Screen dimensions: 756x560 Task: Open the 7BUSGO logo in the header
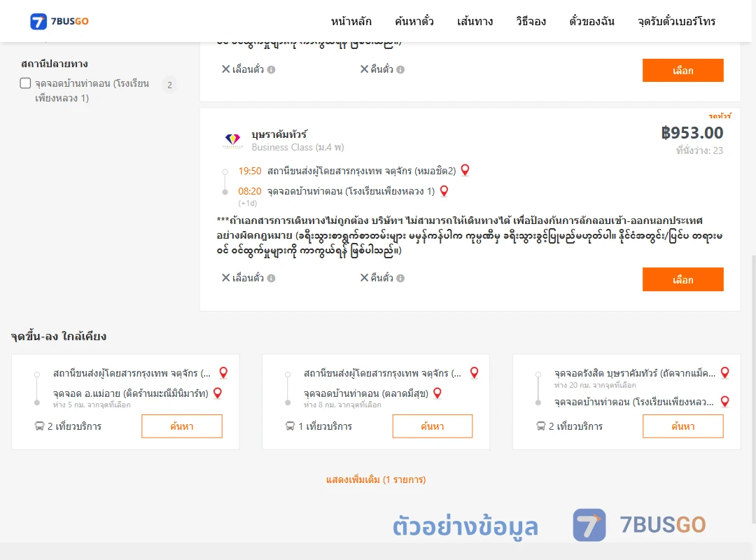[x=59, y=21]
